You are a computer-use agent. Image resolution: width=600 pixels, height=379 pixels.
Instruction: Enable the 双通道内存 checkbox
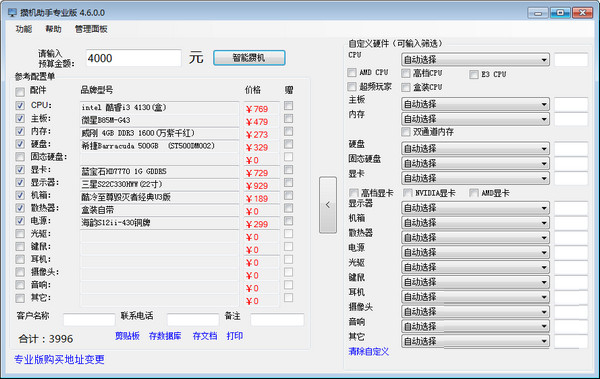click(406, 132)
